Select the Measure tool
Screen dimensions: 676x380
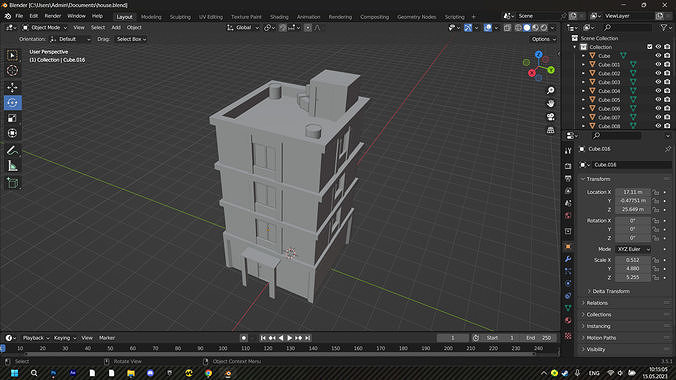pos(13,166)
